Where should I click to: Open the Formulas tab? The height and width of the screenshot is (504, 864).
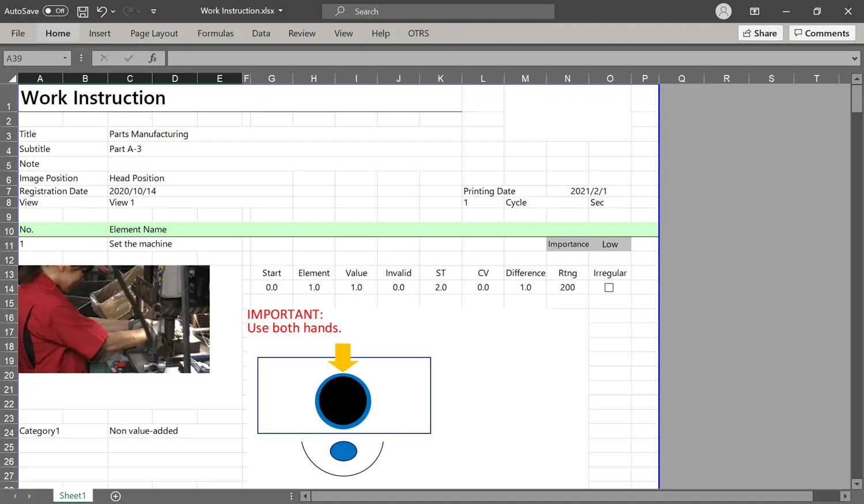[216, 33]
